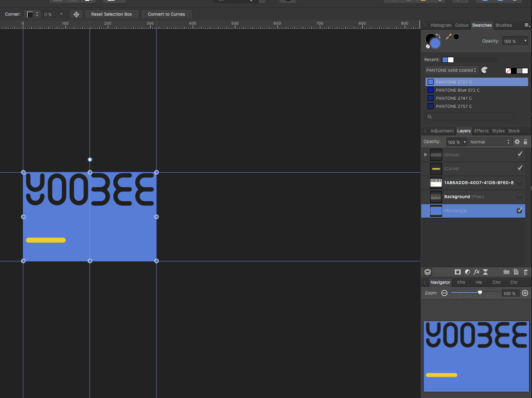
Task: Click the transform origin crosshair icon
Action: (x=76, y=14)
